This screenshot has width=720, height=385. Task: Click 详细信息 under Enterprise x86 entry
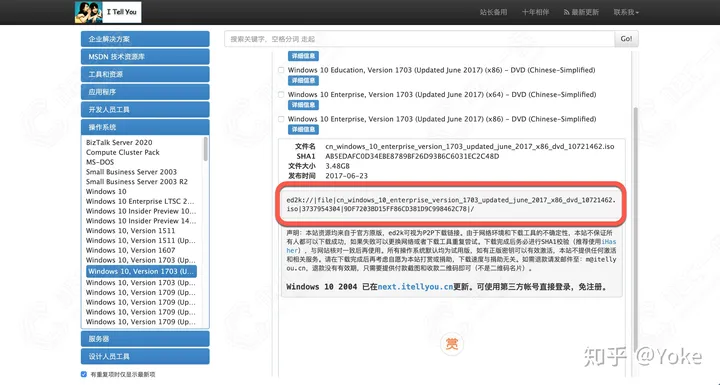pos(303,130)
